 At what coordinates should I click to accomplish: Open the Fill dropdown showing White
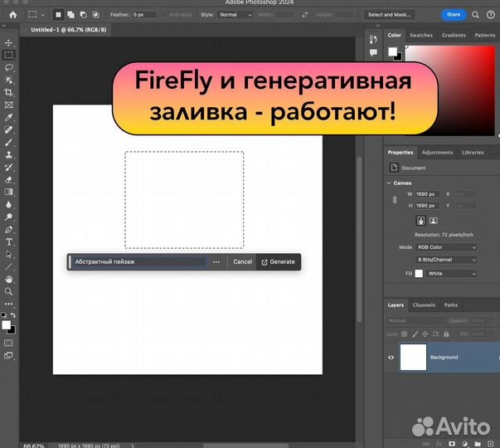451,274
